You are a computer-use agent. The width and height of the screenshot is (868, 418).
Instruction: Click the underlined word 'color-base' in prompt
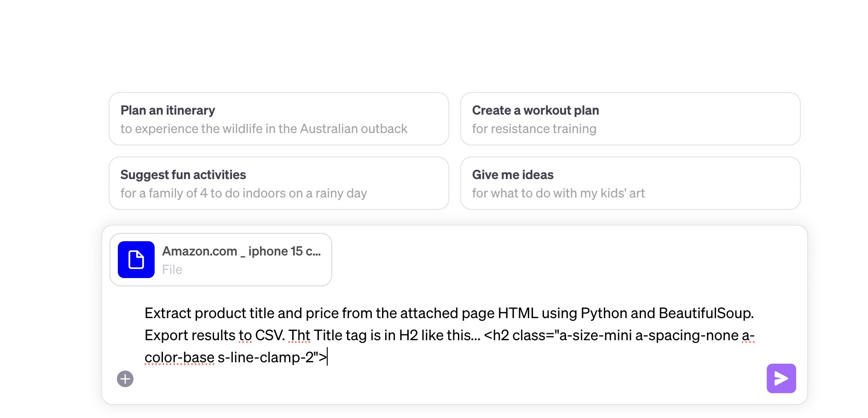179,358
